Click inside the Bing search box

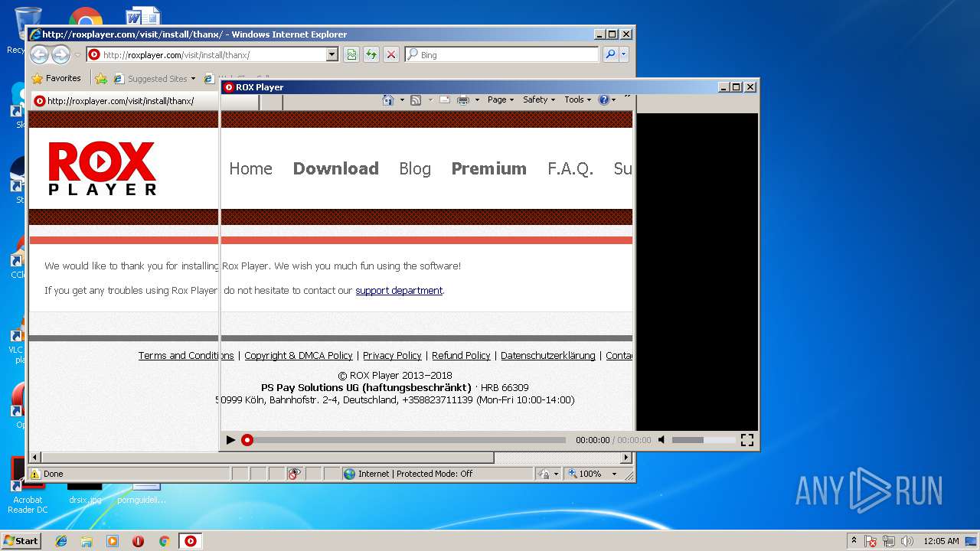(501, 54)
